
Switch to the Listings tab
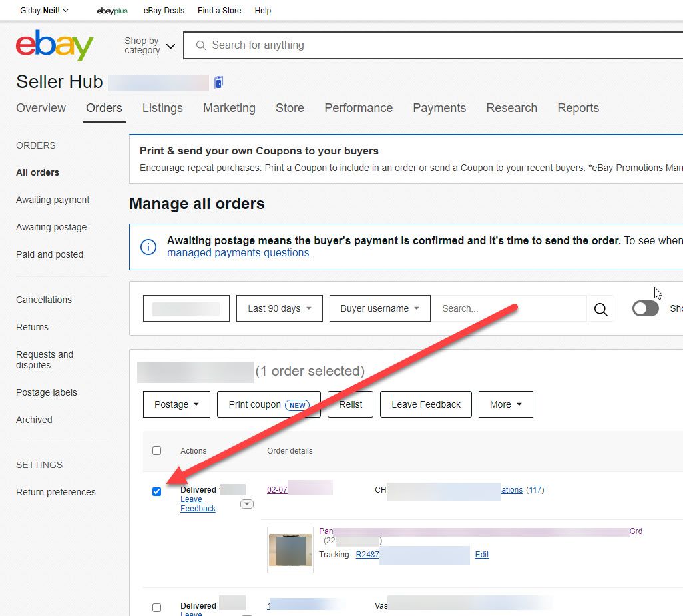pyautogui.click(x=162, y=108)
